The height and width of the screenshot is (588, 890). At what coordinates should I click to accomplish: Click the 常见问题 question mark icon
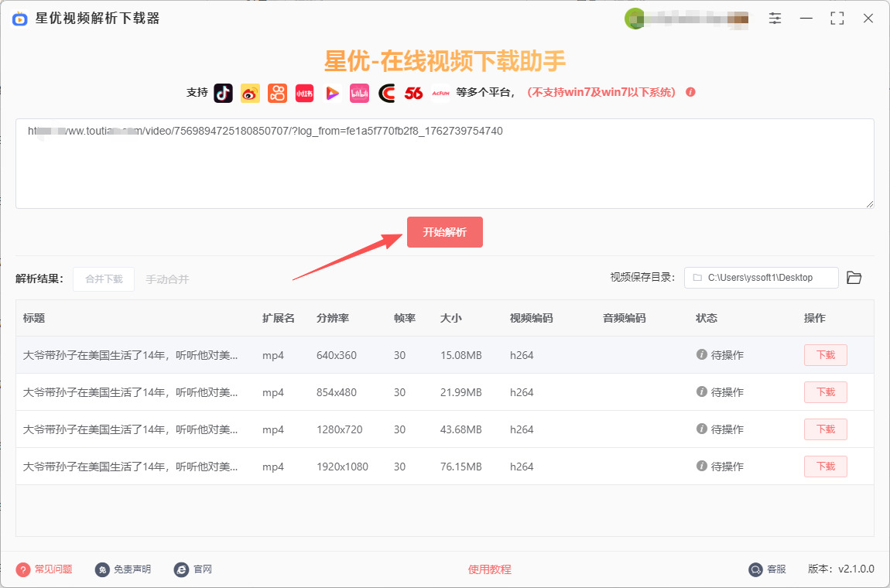click(22, 569)
